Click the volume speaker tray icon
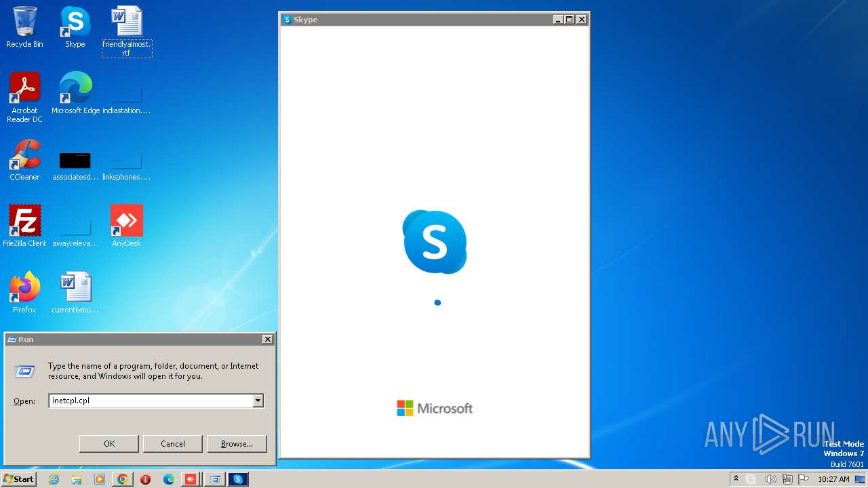The width and height of the screenshot is (868, 488). 770,479
